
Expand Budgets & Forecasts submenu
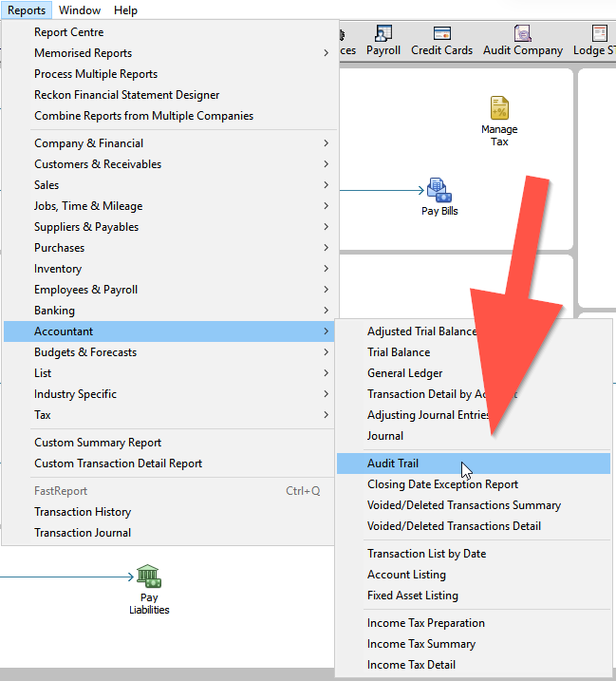[x=169, y=352]
